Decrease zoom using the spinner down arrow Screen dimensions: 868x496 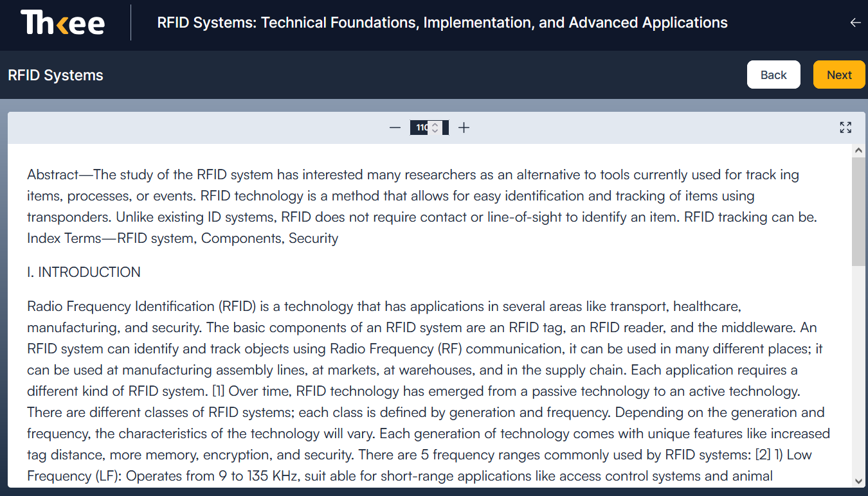pyautogui.click(x=435, y=131)
